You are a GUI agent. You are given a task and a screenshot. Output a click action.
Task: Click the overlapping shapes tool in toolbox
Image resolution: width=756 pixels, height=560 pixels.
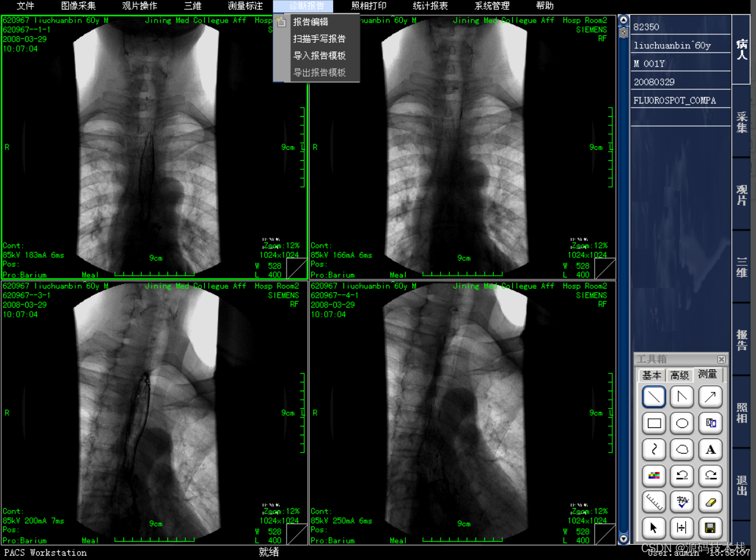click(710, 423)
